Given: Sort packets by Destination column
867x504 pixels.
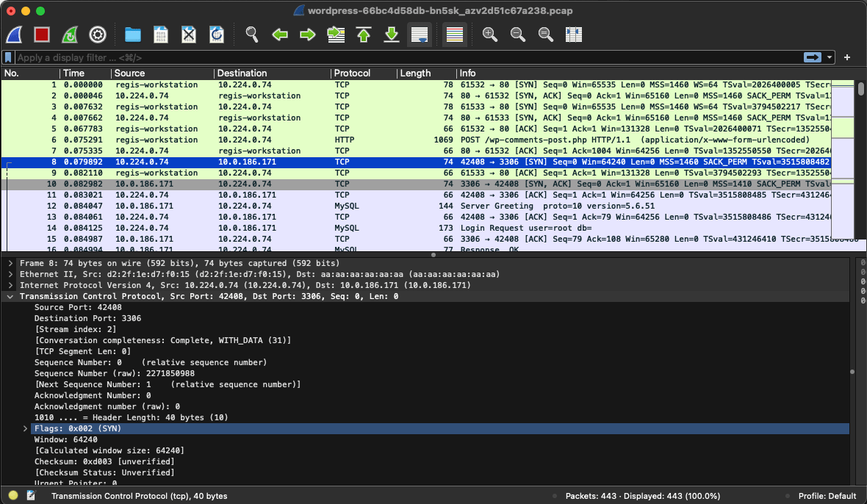Looking at the screenshot, I should [272, 73].
